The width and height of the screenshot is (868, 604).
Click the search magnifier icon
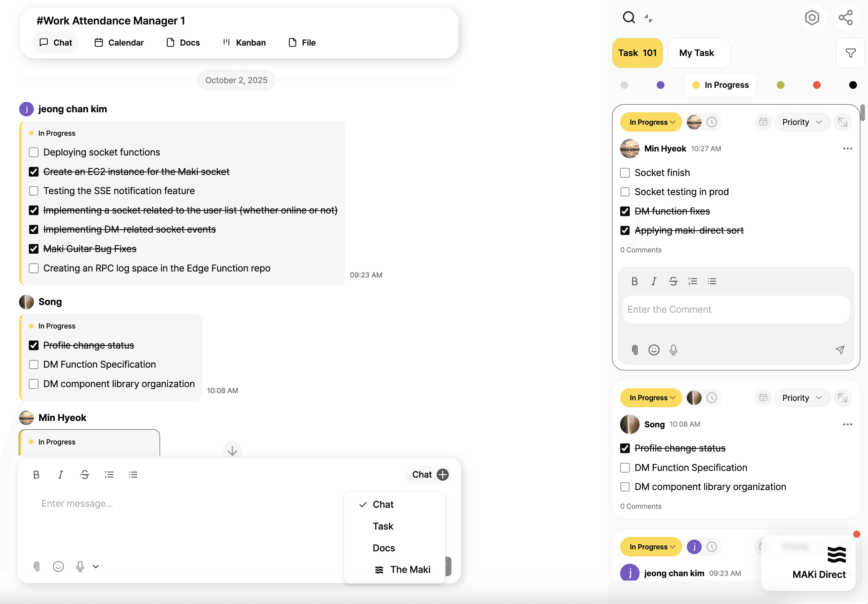(629, 17)
